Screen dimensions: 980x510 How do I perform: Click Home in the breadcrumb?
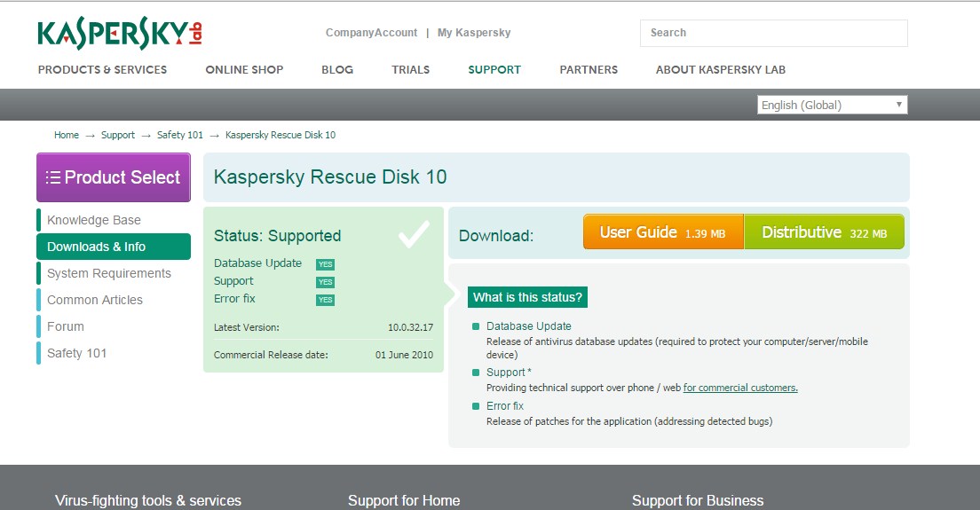(x=67, y=135)
